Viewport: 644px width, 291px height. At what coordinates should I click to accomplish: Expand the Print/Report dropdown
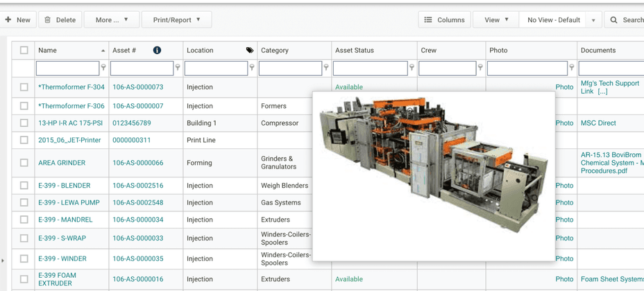click(176, 20)
